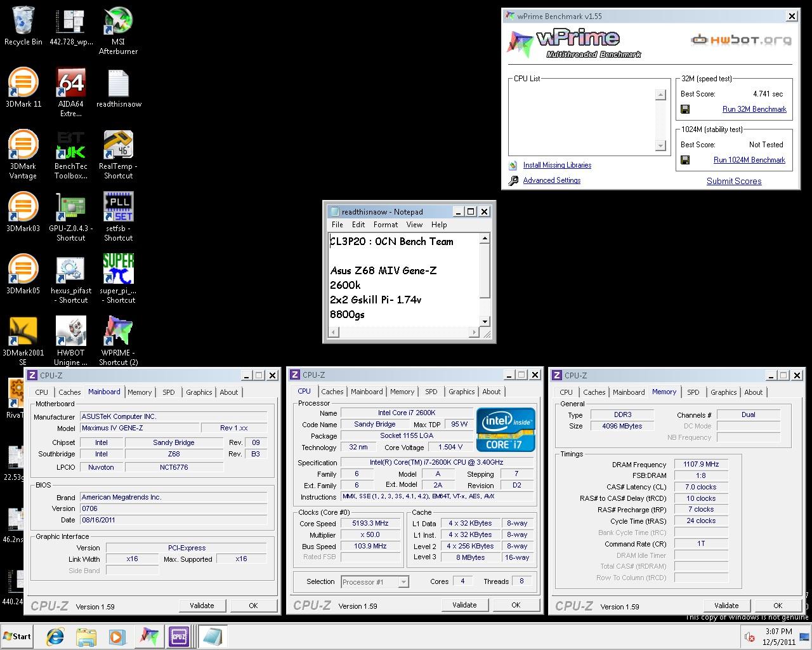Click OK in the Memory CPU-Z window
The width and height of the screenshot is (812, 650).
(778, 606)
